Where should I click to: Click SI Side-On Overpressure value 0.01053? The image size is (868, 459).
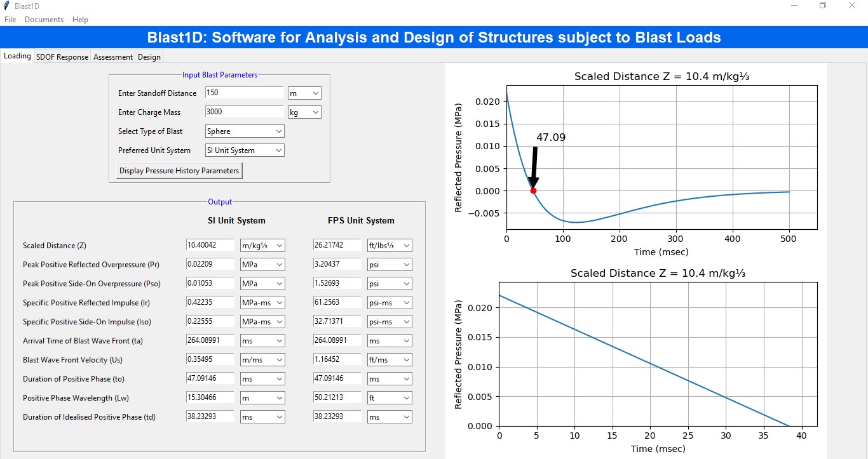point(210,283)
